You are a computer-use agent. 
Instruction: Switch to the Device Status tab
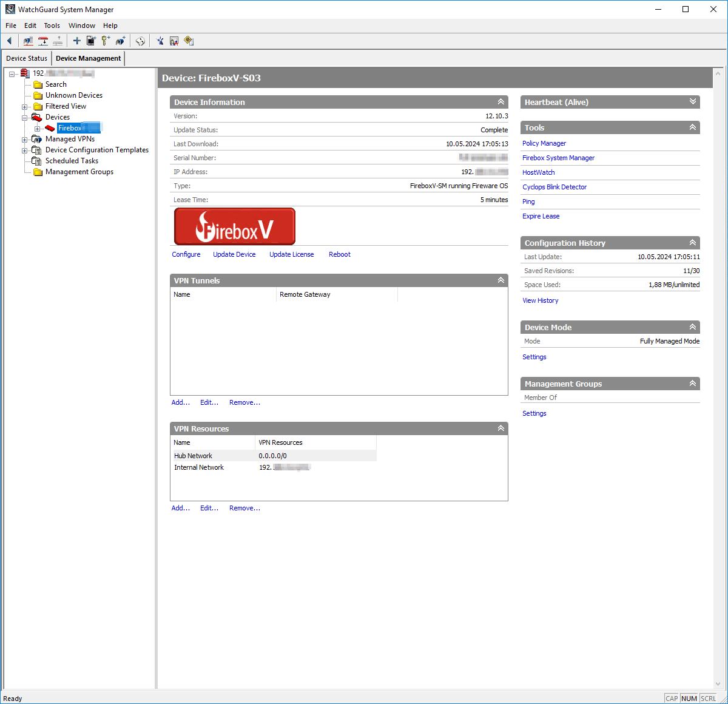click(26, 58)
